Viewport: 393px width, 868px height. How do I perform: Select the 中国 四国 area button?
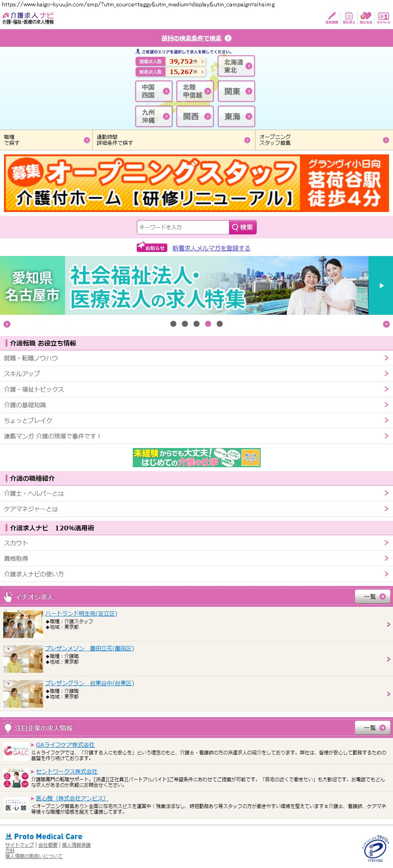[154, 91]
